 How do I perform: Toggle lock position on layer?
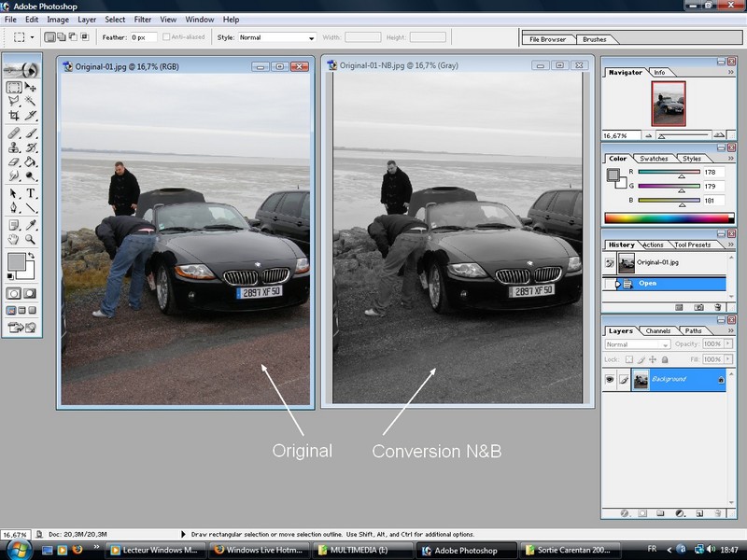click(653, 359)
